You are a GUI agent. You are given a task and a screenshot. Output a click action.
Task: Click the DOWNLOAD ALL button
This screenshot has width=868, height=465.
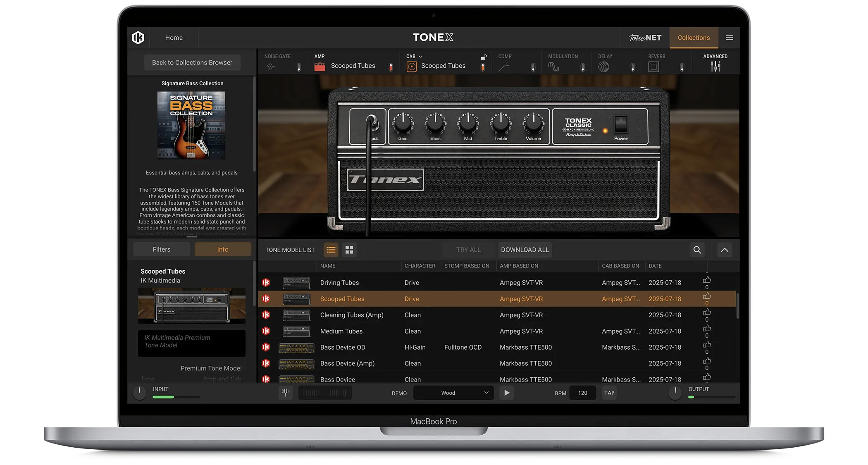click(525, 250)
